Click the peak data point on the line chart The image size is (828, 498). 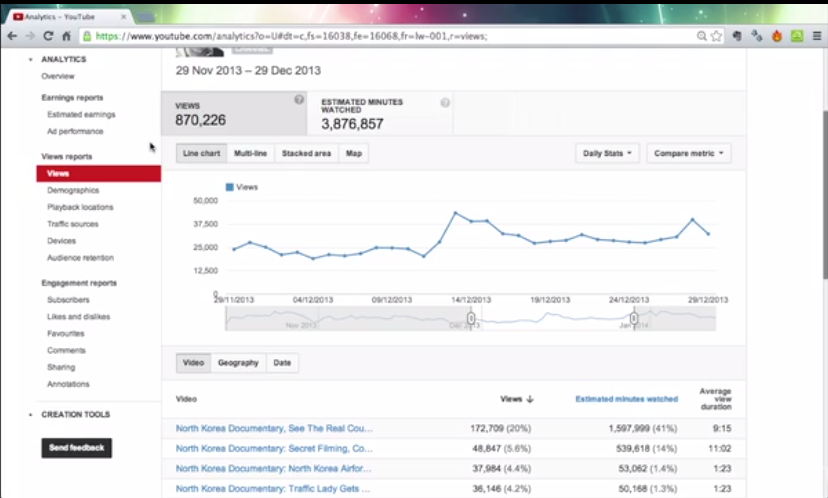click(455, 213)
